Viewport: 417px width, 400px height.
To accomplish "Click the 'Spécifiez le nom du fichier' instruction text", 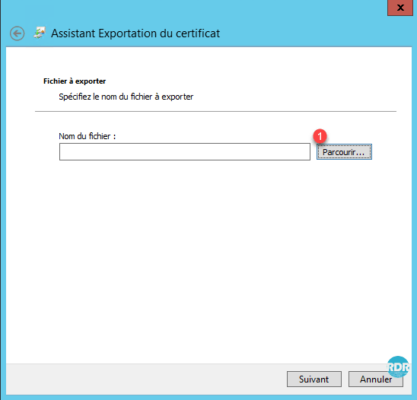I will (126, 97).
